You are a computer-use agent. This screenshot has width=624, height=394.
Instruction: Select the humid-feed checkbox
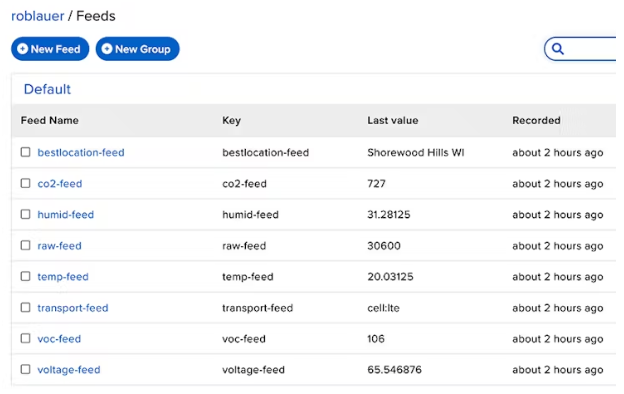point(25,214)
